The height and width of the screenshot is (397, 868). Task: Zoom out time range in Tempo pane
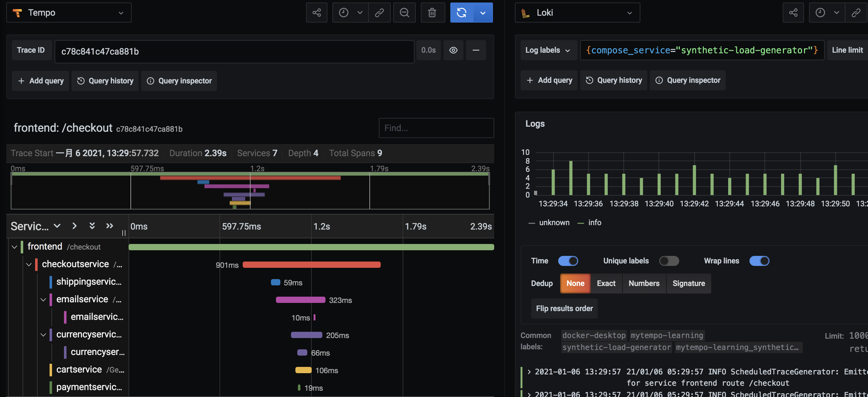pyautogui.click(x=404, y=13)
